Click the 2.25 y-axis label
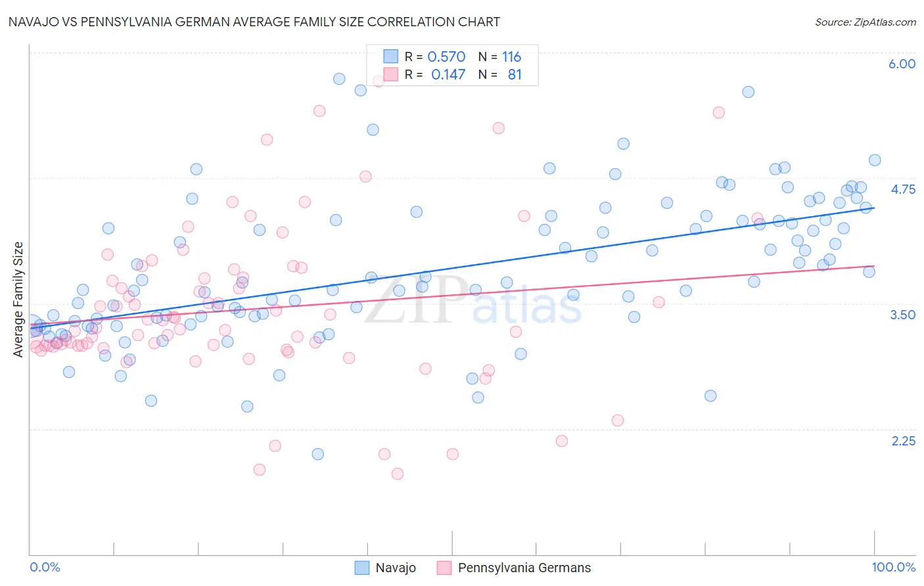Screen dimensions: 924x586 903,441
